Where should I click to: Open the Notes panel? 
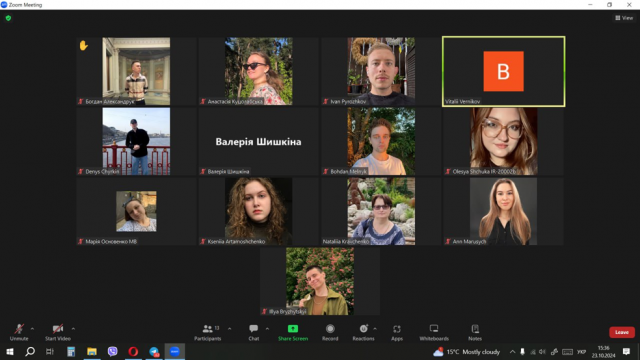pos(475,332)
